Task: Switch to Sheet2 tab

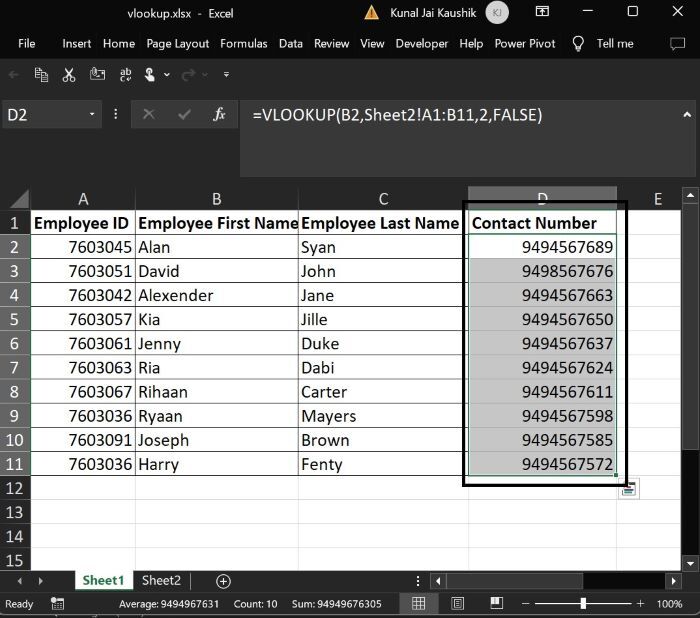Action: coord(161,580)
